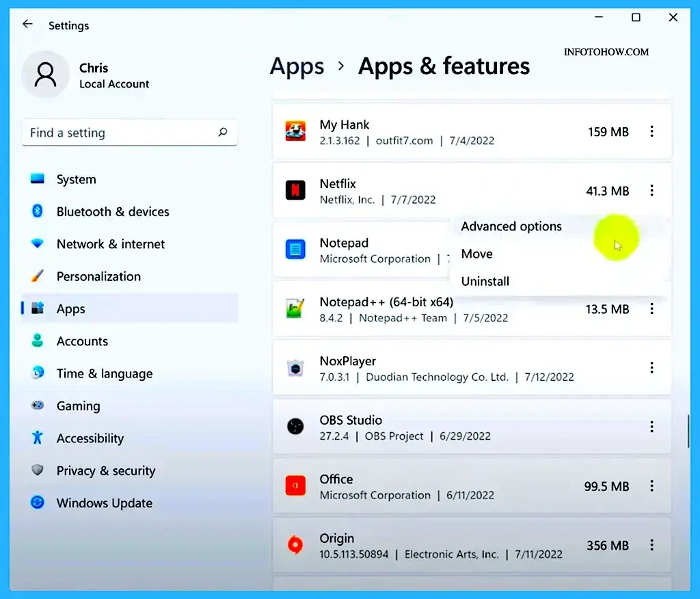Click the Windows Update sync icon
Screen dimensions: 700x599
tap(38, 503)
